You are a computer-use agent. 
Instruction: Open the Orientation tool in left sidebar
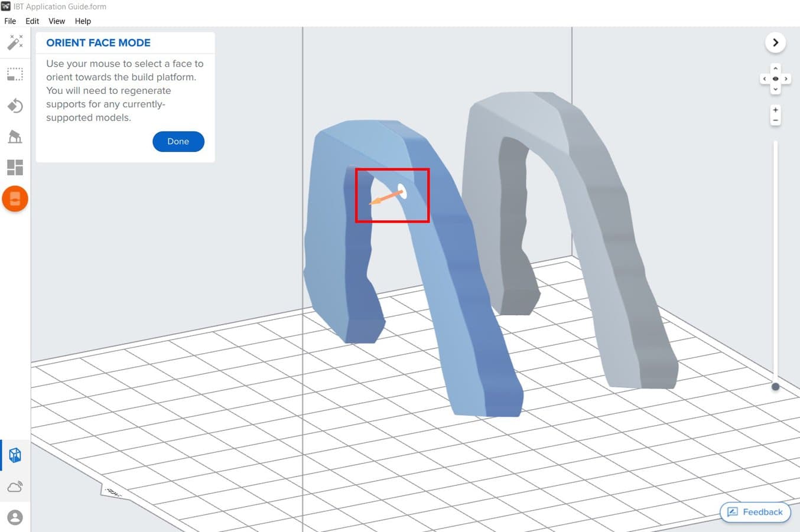point(15,106)
